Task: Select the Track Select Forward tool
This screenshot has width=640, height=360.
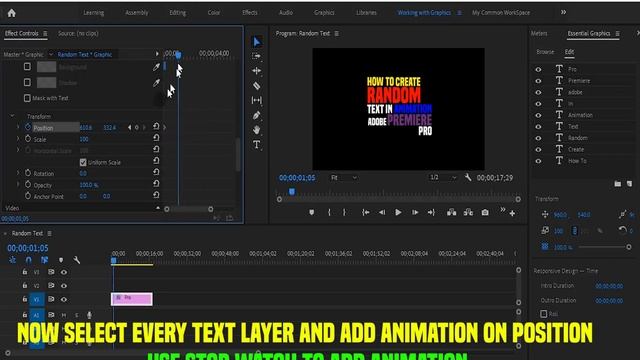Action: pyautogui.click(x=257, y=56)
